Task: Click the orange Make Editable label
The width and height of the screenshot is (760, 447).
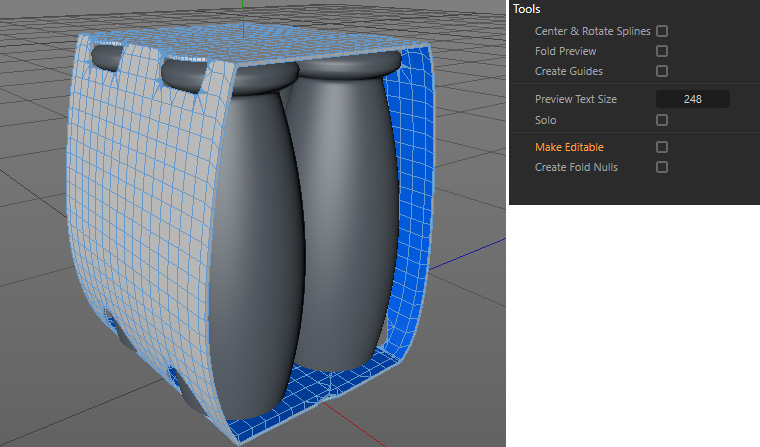Action: point(569,147)
